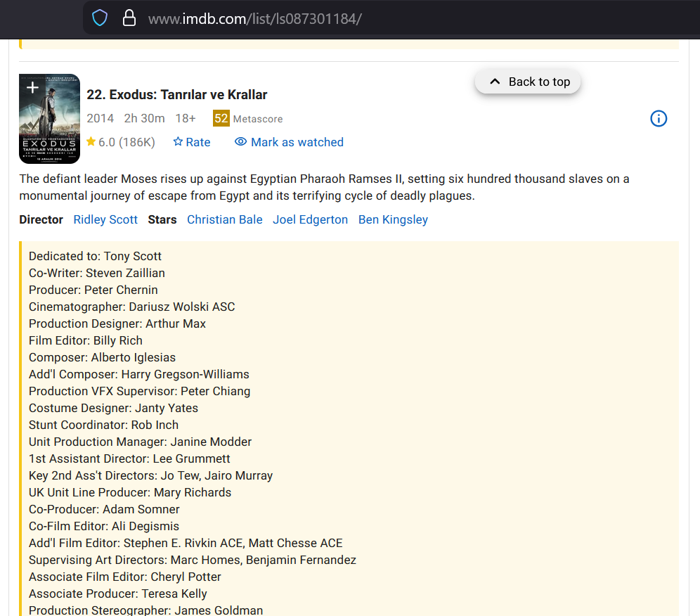Click the 2014 release year text

100,118
